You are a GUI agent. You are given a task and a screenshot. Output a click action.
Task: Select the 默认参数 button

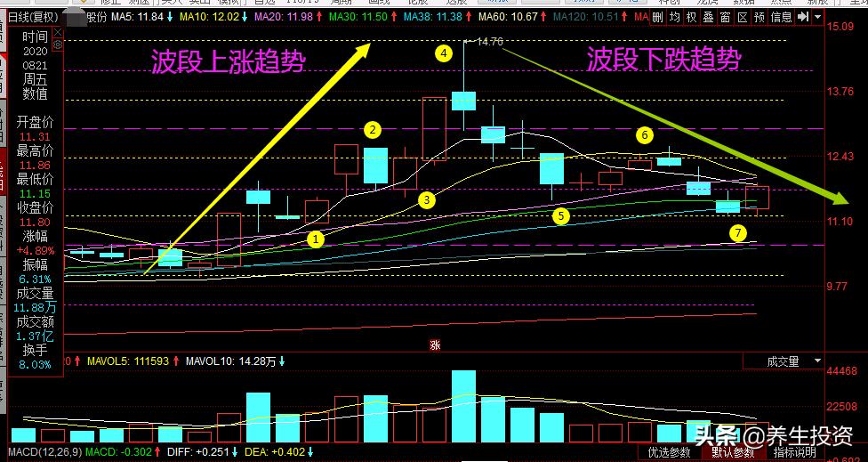point(733,452)
